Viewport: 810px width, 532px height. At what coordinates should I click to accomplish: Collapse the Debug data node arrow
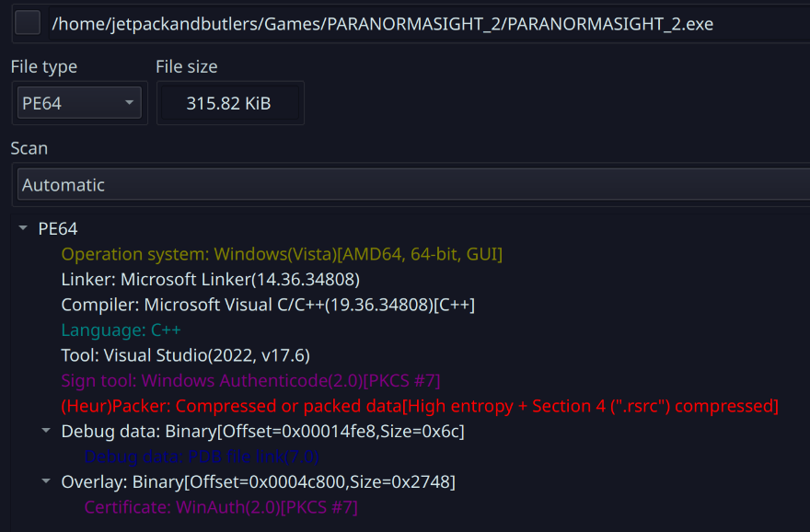coord(46,431)
